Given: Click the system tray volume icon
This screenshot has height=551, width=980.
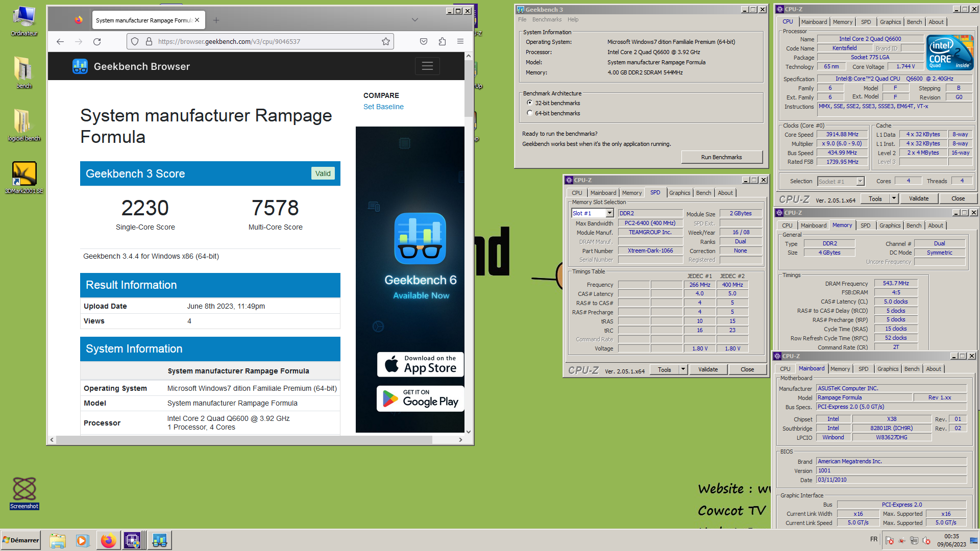Looking at the screenshot, I should [926, 540].
